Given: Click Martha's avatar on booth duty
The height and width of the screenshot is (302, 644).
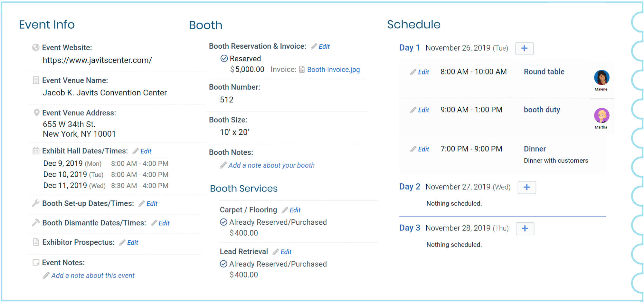Looking at the screenshot, I should [601, 115].
